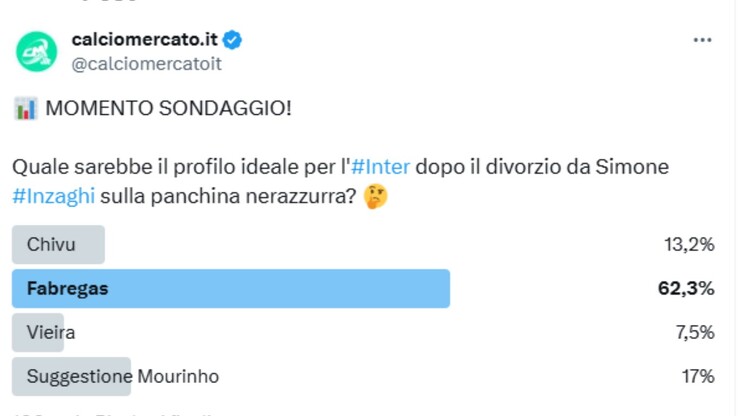Screen dimensions: 740x416
Task: Click the calciomercato.it green profile avatar
Action: (36, 50)
